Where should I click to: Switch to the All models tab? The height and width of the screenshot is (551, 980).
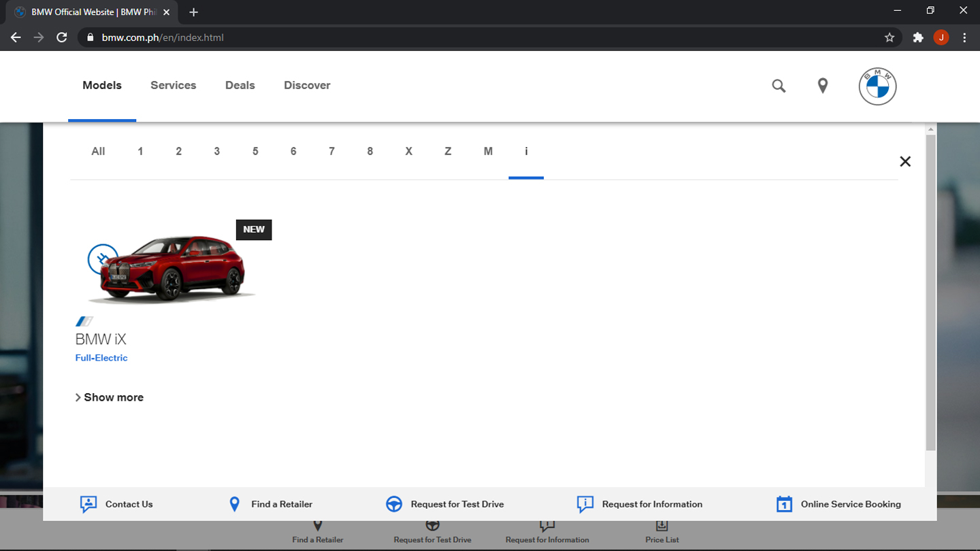98,151
